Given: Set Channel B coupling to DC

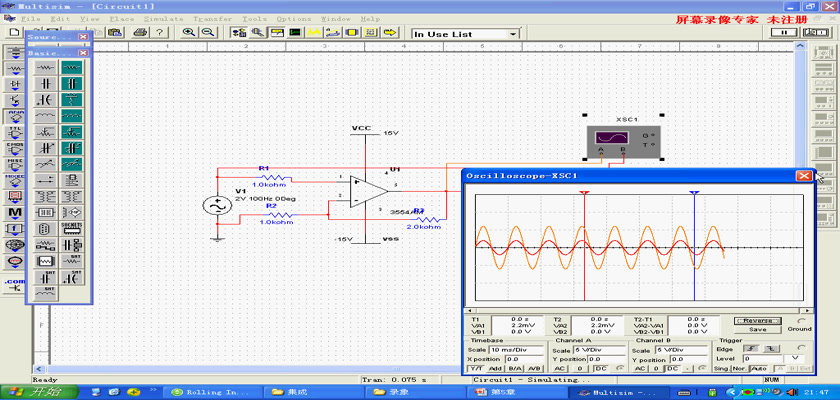Looking at the screenshot, I should pos(671,368).
